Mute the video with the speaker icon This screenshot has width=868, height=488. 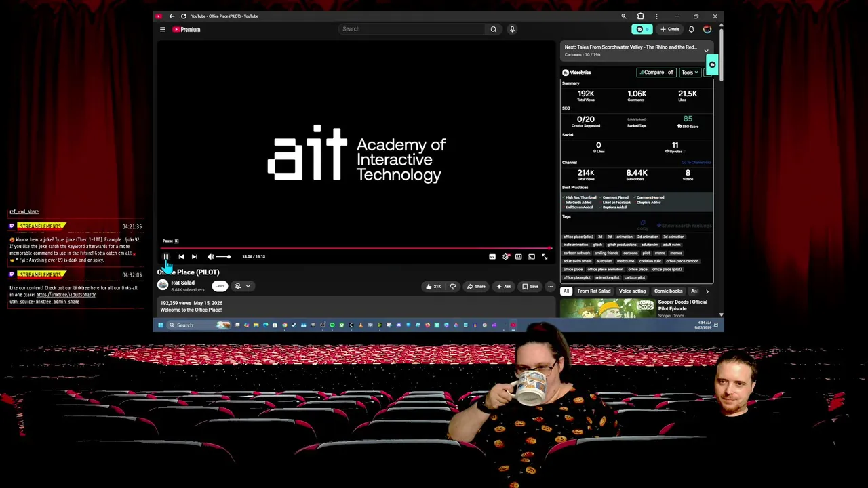click(210, 256)
